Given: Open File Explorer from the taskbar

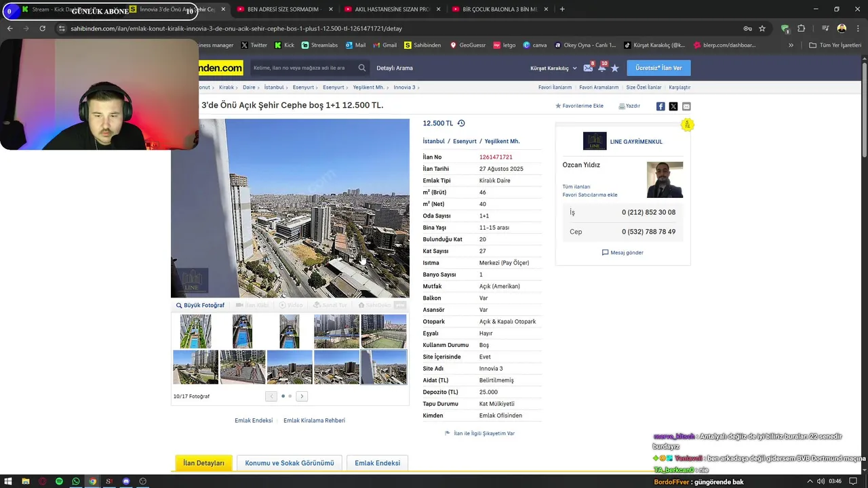Looking at the screenshot, I should [x=26, y=481].
